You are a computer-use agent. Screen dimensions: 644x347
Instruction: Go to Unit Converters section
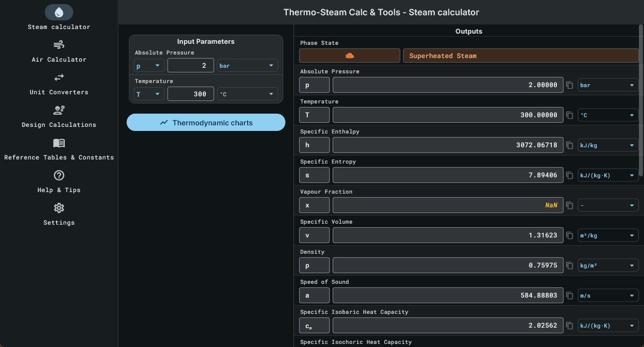[x=59, y=92]
